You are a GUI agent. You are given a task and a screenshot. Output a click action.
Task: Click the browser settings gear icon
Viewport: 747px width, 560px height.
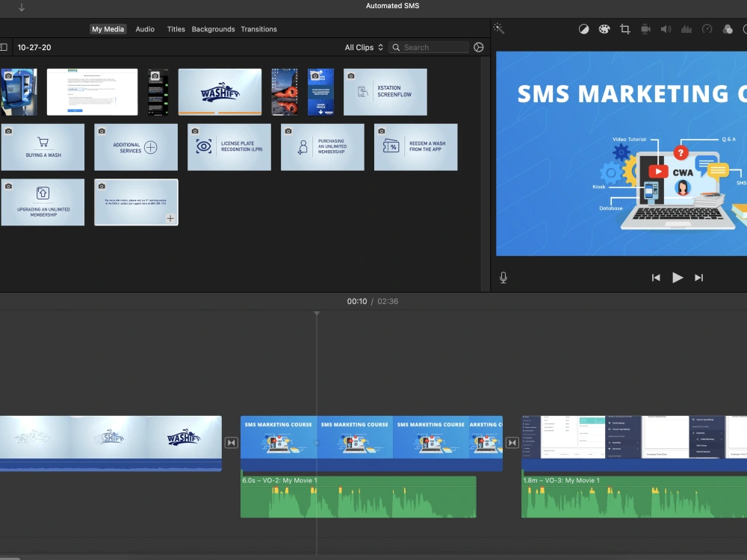pos(478,47)
